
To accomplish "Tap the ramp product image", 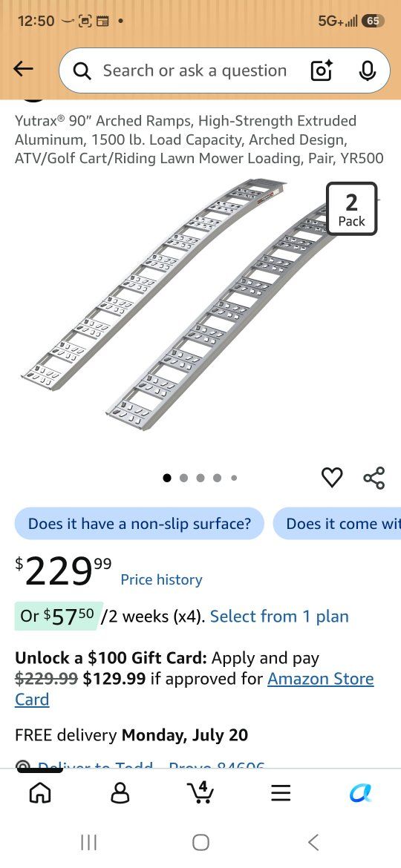I will click(x=200, y=304).
